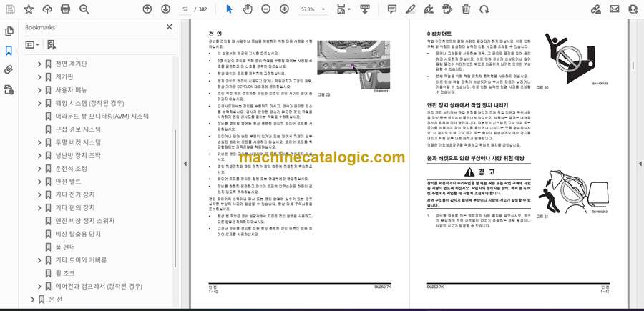Click the star bookmark icon in toolbar
644x311 pixels.
(29, 9)
